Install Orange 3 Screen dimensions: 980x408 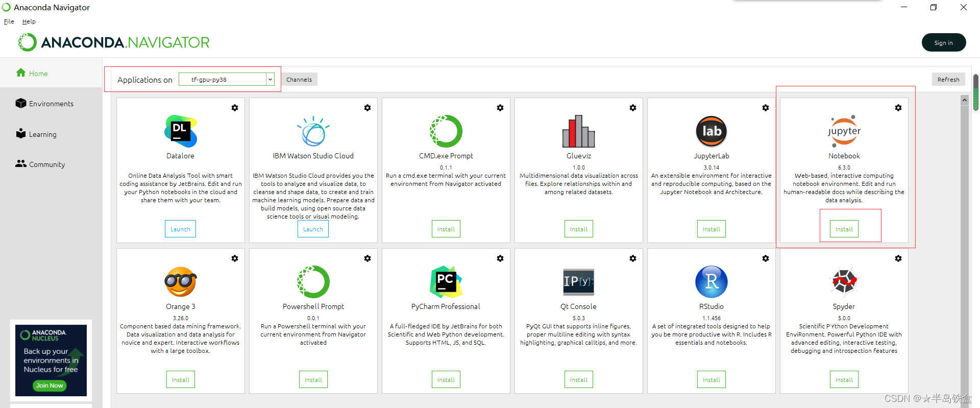tap(181, 379)
